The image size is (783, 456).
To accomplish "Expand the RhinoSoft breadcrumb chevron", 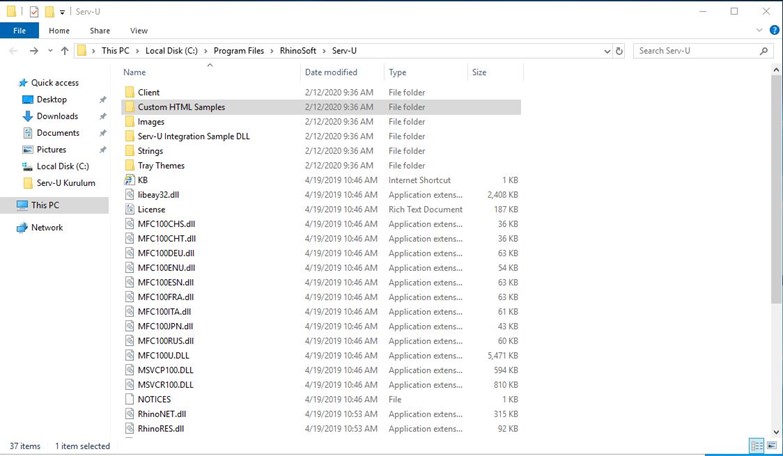I will pyautogui.click(x=324, y=51).
